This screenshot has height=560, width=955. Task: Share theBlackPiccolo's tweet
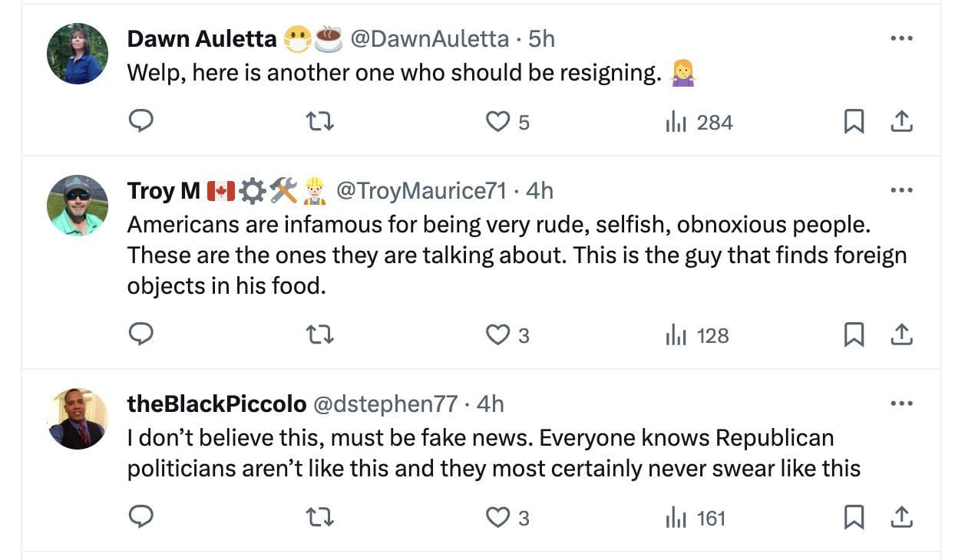[x=903, y=517]
